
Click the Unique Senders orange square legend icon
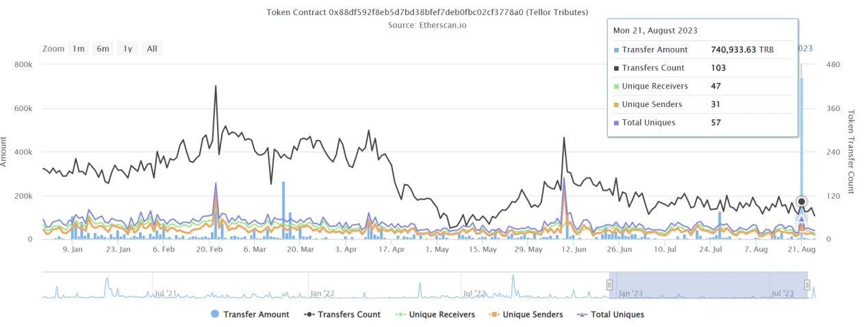click(x=492, y=315)
